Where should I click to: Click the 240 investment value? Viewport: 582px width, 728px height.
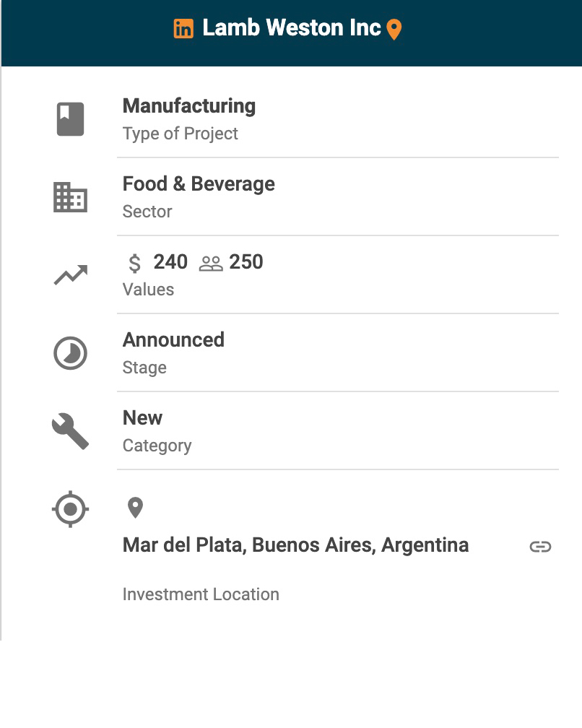pyautogui.click(x=170, y=262)
